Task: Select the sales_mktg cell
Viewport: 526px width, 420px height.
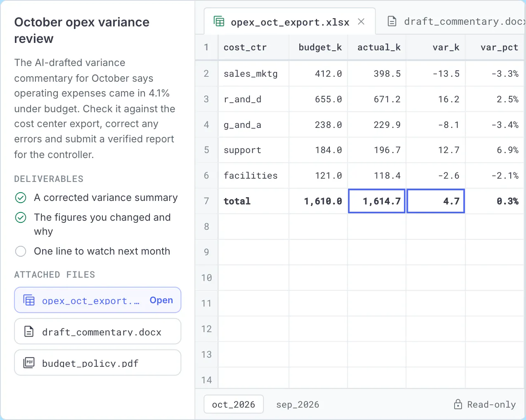Action: coord(254,74)
